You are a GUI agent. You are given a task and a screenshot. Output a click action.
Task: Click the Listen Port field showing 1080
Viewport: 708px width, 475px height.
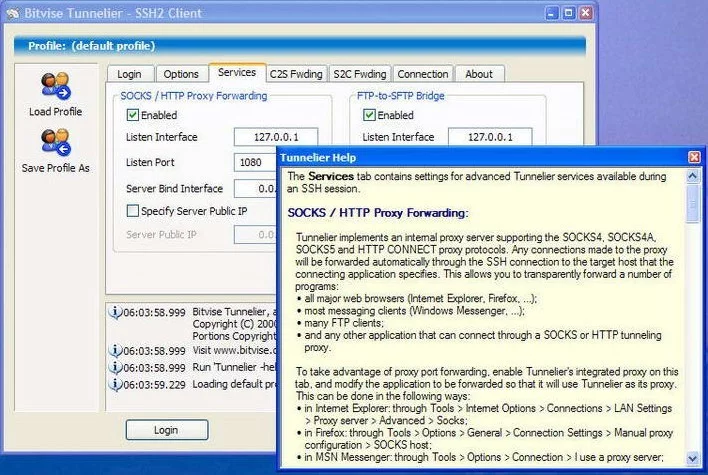tap(255, 162)
